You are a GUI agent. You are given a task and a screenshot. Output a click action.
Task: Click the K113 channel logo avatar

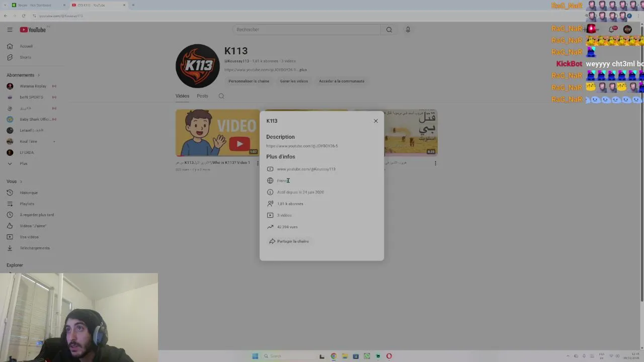pos(198,66)
